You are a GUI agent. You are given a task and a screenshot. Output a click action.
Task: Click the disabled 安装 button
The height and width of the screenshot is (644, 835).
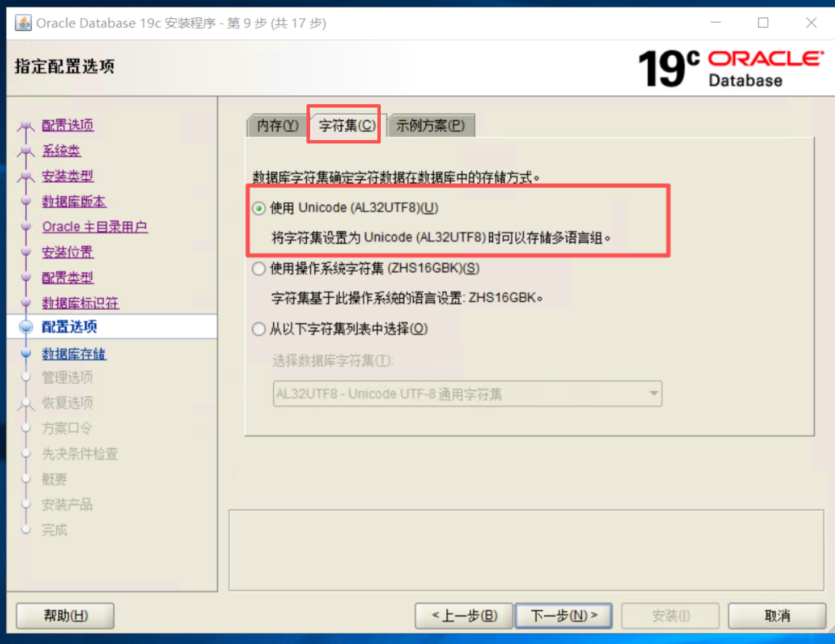pos(671,616)
